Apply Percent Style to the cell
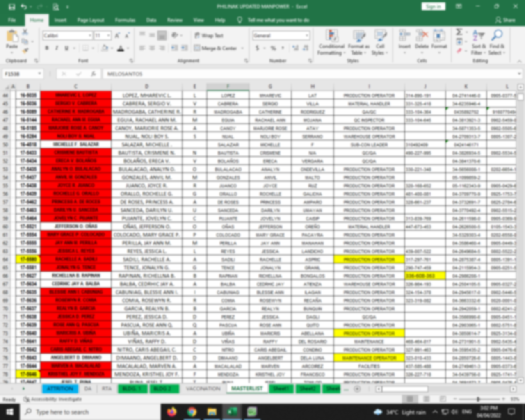 273,48
